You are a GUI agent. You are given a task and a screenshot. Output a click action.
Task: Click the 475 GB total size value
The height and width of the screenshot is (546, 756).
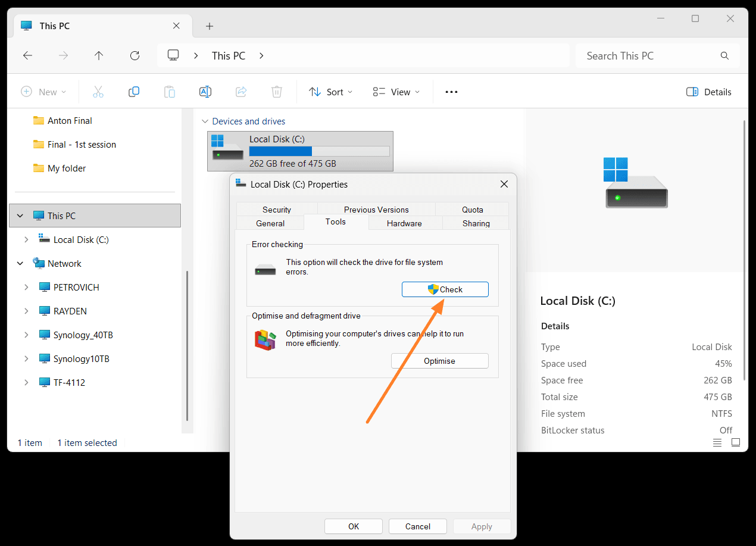718,397
